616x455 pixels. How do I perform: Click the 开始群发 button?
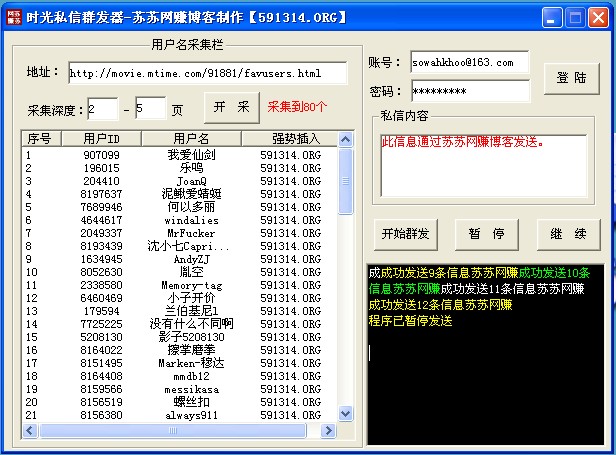click(406, 235)
